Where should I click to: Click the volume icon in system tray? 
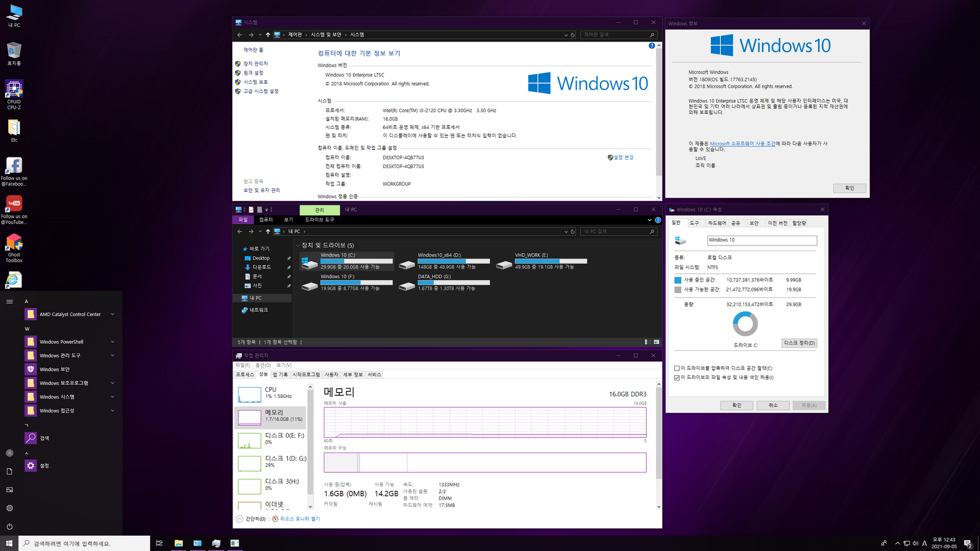coord(915,543)
